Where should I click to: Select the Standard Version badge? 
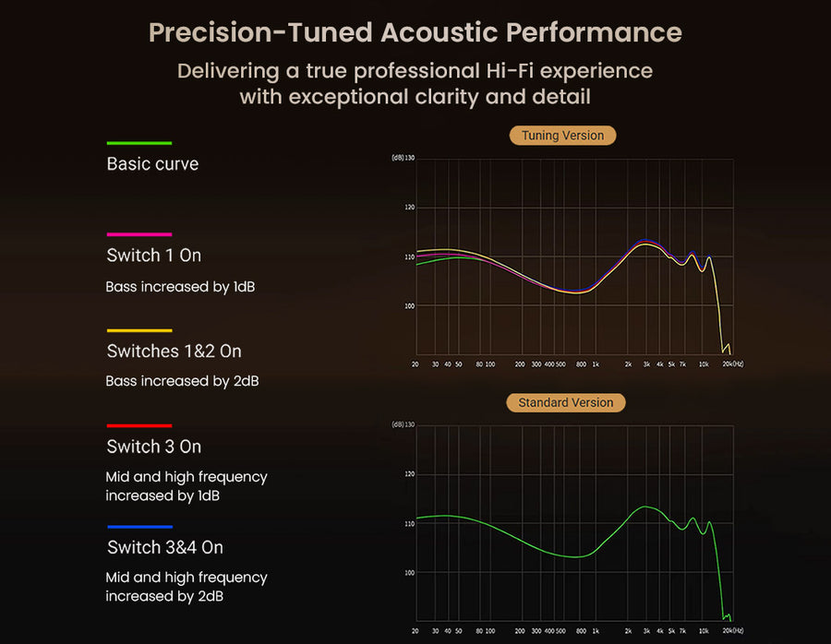coord(566,403)
